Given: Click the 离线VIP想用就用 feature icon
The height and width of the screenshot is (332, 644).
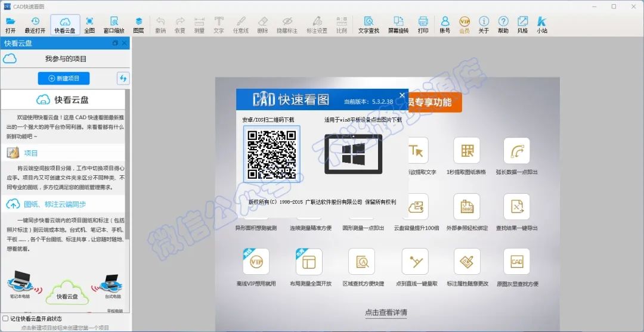Looking at the screenshot, I should coord(256,262).
